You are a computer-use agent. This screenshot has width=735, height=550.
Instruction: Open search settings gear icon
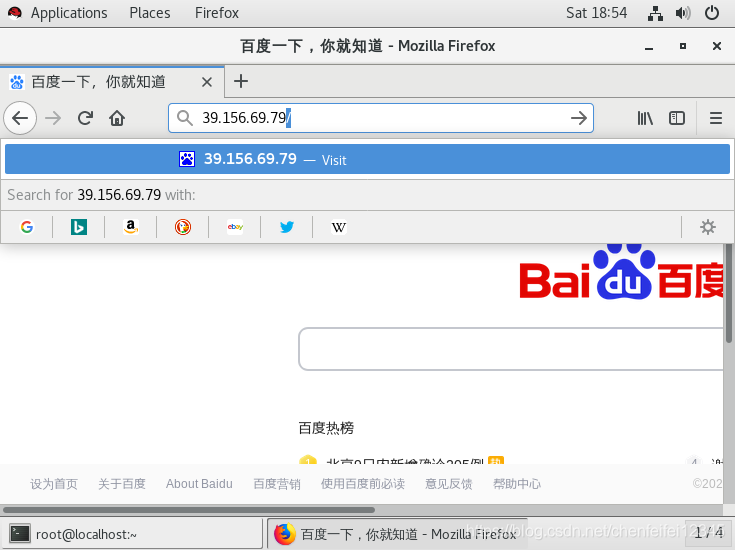click(708, 227)
